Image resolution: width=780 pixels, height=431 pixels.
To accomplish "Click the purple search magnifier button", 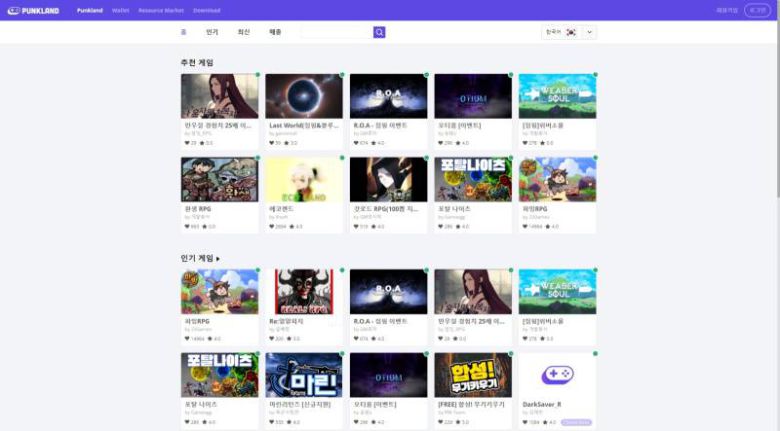I will (379, 32).
